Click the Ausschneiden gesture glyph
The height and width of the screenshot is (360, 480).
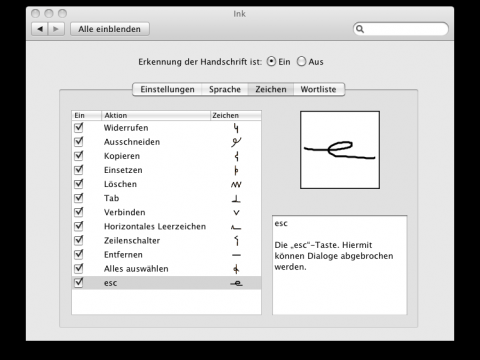click(236, 142)
